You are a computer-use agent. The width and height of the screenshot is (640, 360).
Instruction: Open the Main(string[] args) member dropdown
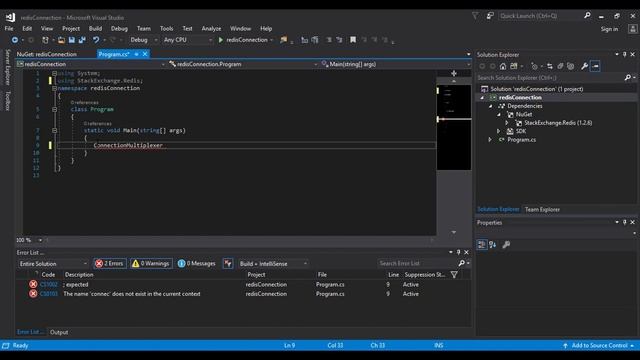pyautogui.click(x=396, y=64)
